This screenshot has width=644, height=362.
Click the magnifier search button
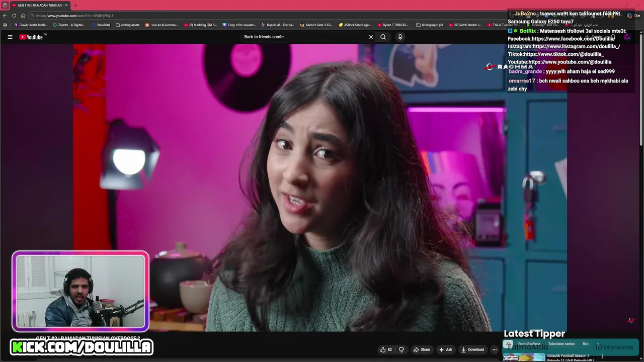click(x=383, y=37)
